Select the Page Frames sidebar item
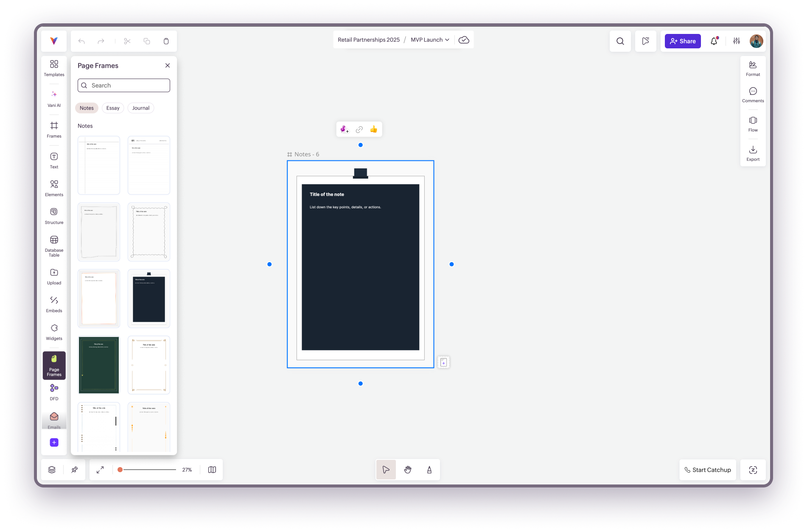Viewport: 807px width, 532px height. click(54, 365)
